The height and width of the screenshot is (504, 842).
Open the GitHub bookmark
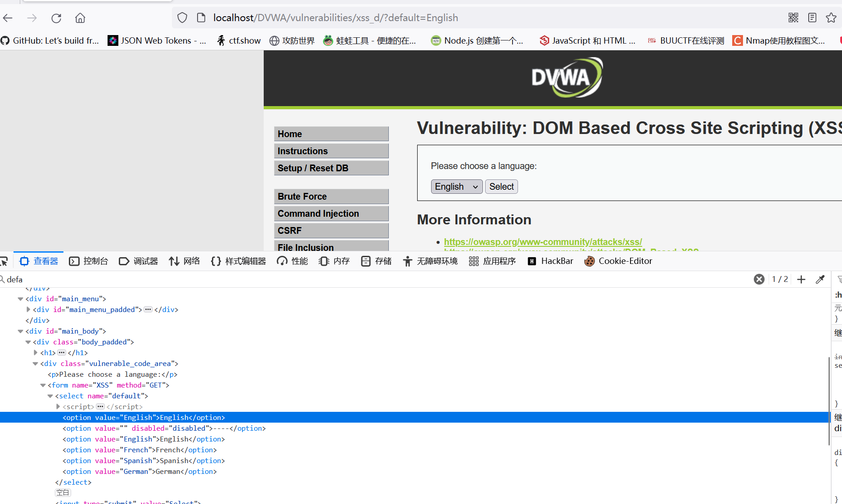50,40
